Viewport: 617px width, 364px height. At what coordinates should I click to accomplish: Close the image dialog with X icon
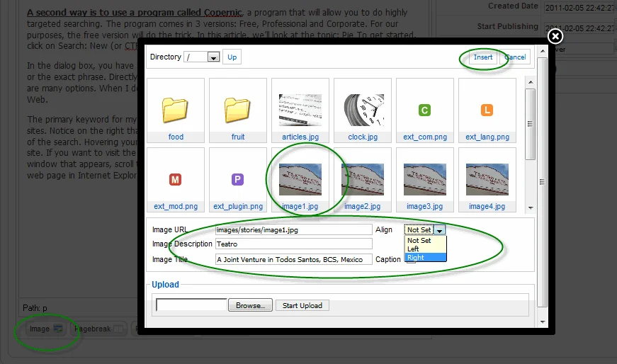coord(555,37)
